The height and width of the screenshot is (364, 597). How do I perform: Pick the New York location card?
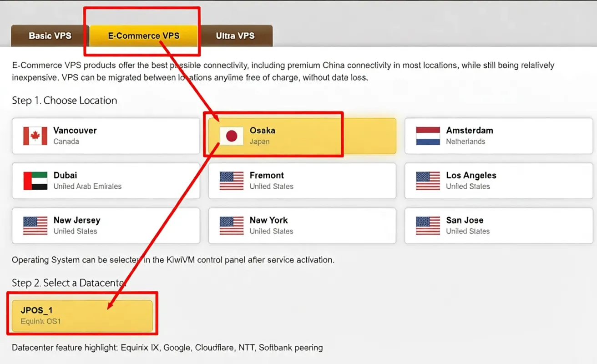point(302,226)
